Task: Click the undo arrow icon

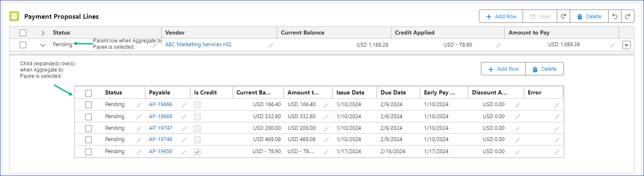Action: 614,17
